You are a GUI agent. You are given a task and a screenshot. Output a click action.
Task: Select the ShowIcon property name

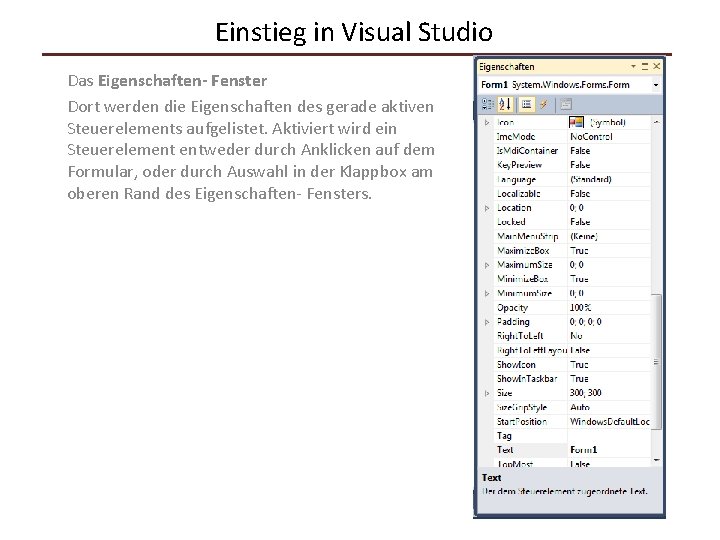pyautogui.click(x=516, y=365)
